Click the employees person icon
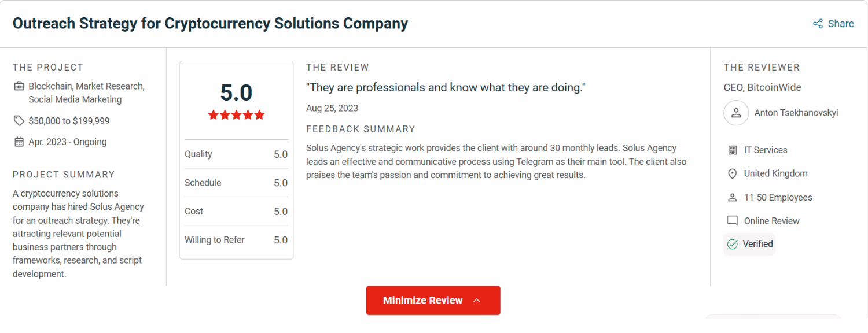The width and height of the screenshot is (868, 333). [x=732, y=198]
